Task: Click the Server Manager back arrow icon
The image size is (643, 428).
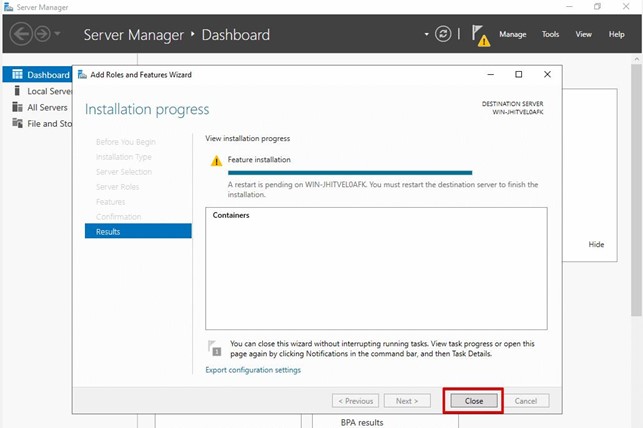Action: click(21, 35)
